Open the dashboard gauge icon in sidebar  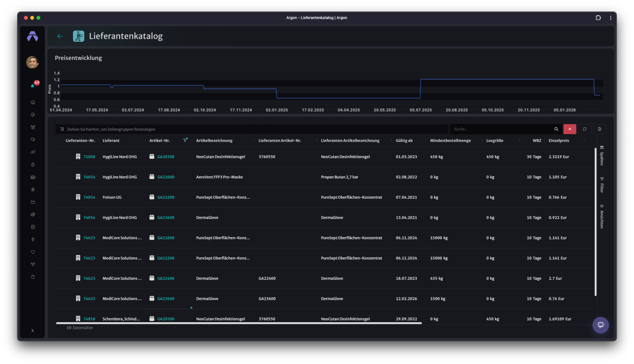33,115
